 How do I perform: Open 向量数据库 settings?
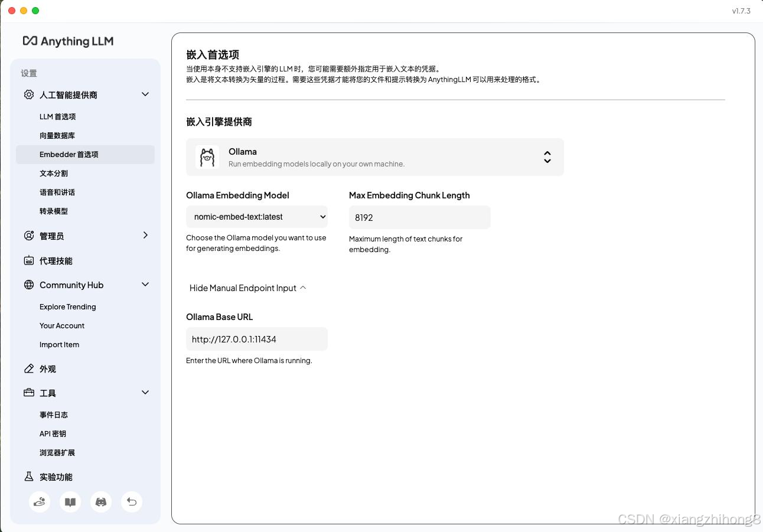[57, 136]
